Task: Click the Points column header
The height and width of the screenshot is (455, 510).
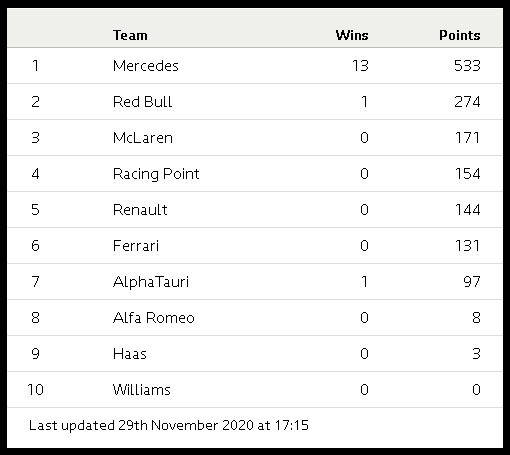Action: coord(460,35)
